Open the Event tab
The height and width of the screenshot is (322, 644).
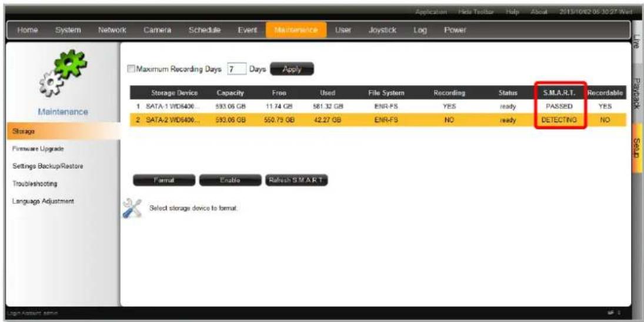247,31
